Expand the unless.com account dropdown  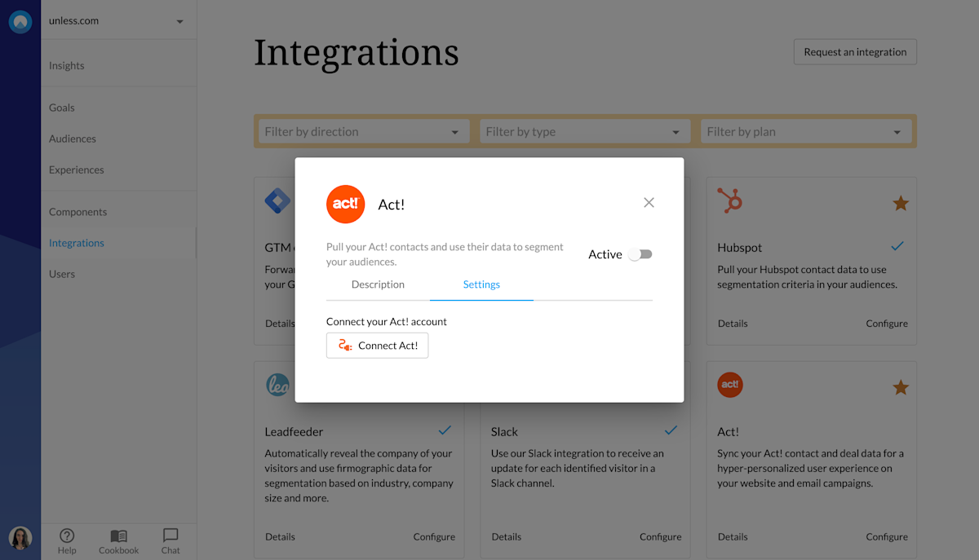pos(119,21)
